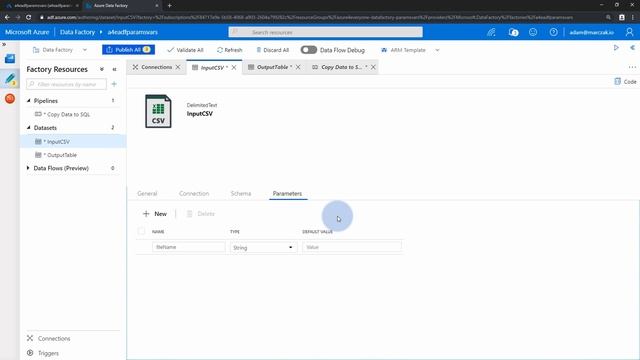Viewport: 640px width, 360px height.
Task: Select the Author pencil icon in sidebar
Action: click(10, 78)
